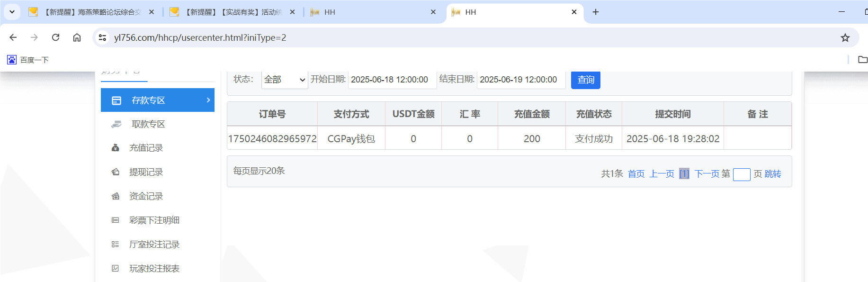Click the 彩票下注明细 ticket icon

click(115, 220)
